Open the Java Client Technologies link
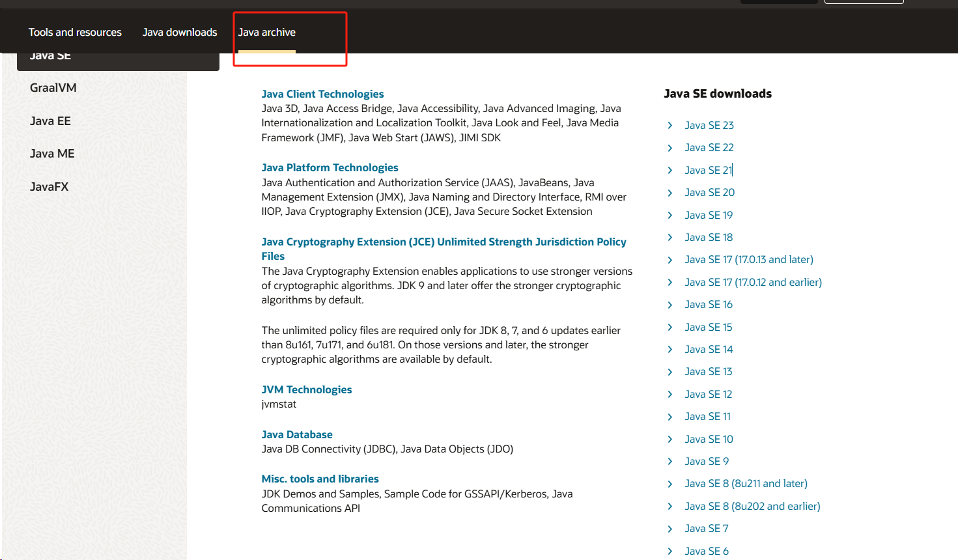 [x=322, y=94]
